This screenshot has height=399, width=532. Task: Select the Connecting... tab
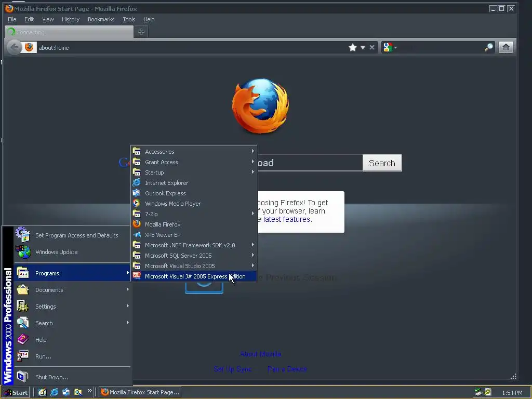coord(69,32)
